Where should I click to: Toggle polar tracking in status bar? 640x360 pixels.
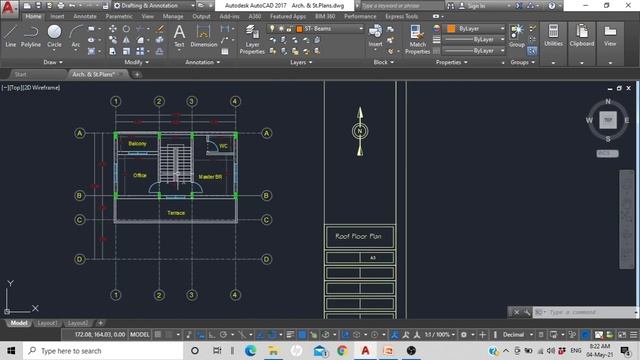coord(223,335)
